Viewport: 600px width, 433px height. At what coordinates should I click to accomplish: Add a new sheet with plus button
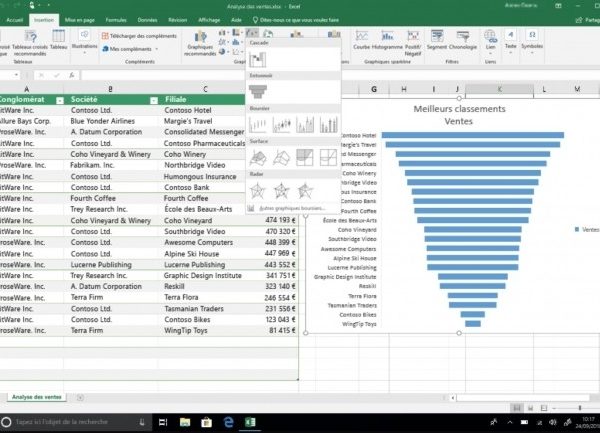point(80,397)
